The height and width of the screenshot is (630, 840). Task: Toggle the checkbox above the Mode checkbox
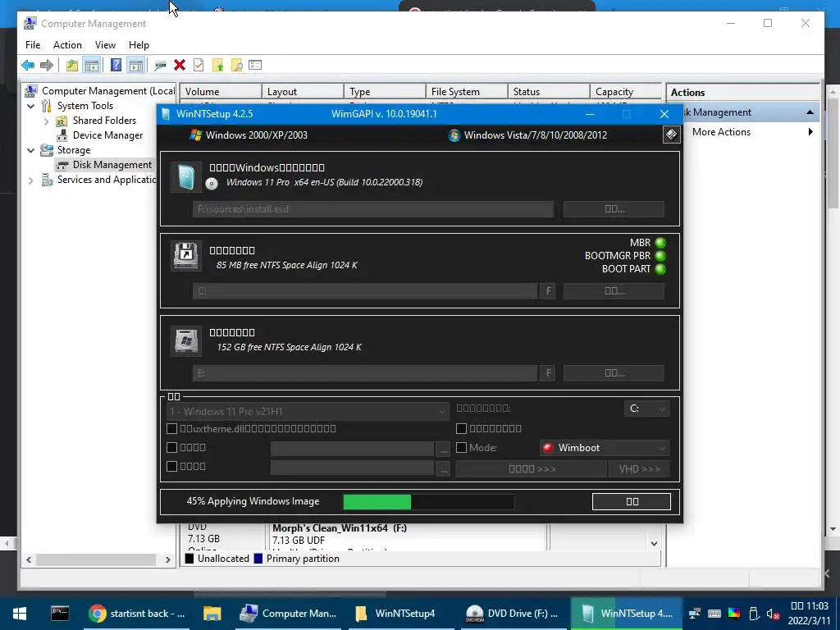point(461,428)
